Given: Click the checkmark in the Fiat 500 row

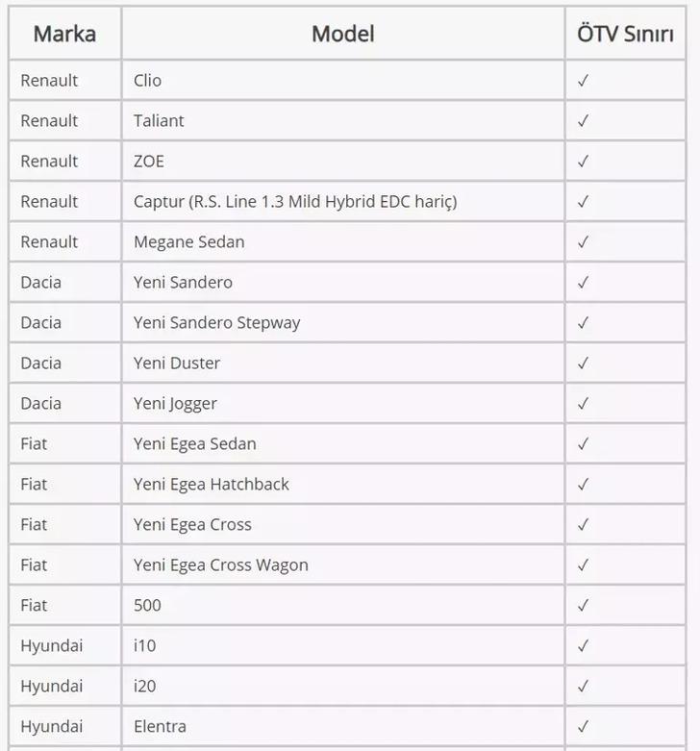Looking at the screenshot, I should pyautogui.click(x=583, y=606).
